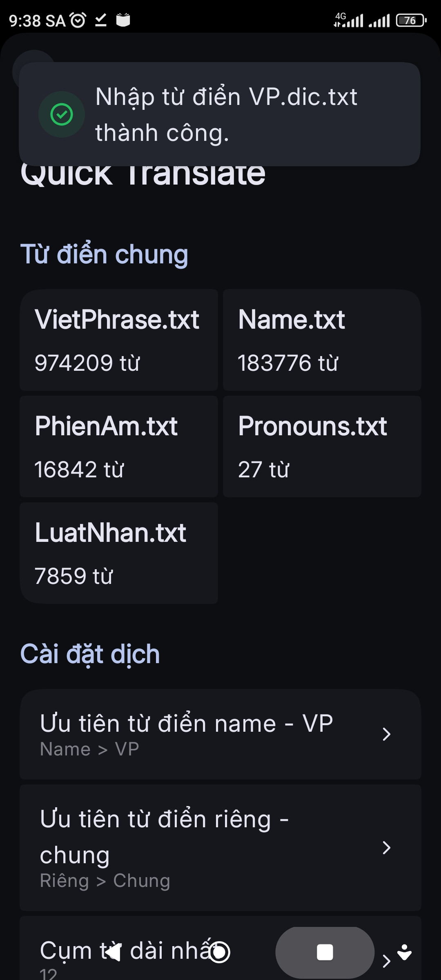Image resolution: width=441 pixels, height=980 pixels.
Task: Expand Cụm từ dài nhất chevron
Action: pyautogui.click(x=386, y=961)
